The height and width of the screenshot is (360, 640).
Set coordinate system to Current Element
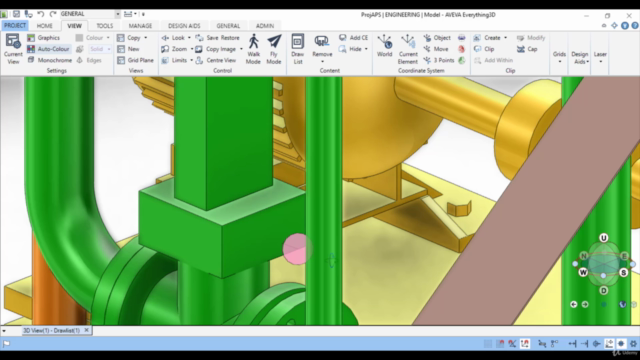click(408, 49)
